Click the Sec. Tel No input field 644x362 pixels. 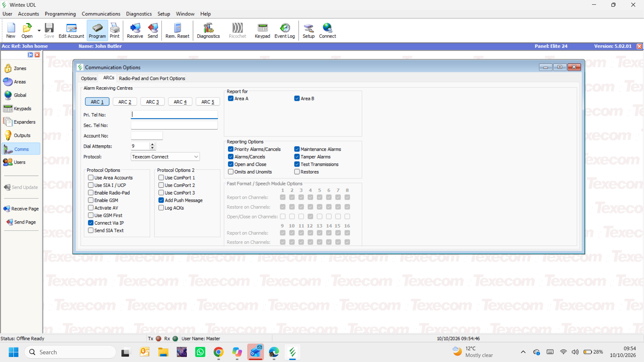click(174, 125)
